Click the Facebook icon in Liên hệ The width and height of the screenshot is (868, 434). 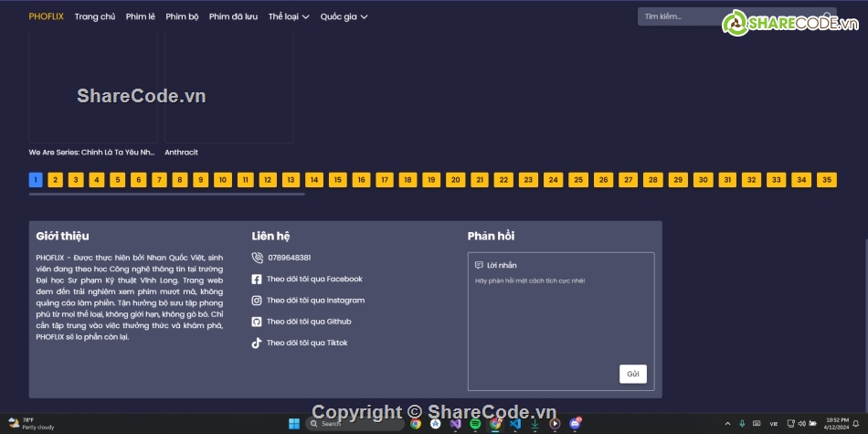point(257,280)
